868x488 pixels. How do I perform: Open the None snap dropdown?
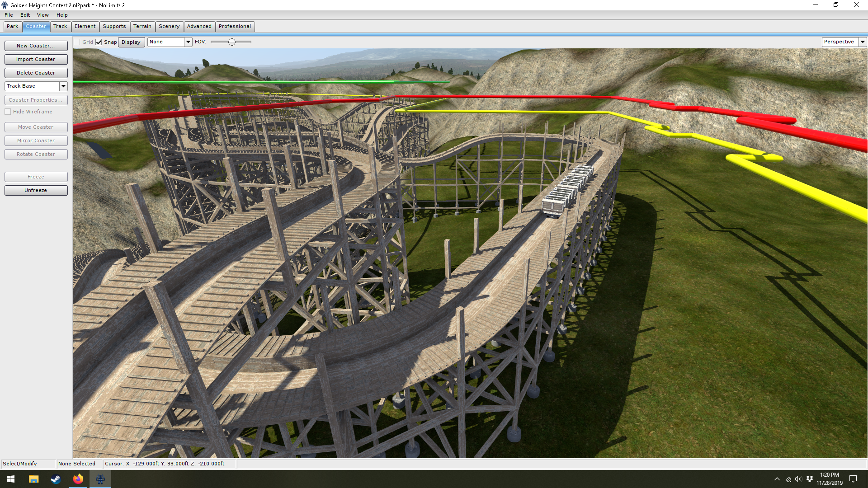[x=188, y=42]
